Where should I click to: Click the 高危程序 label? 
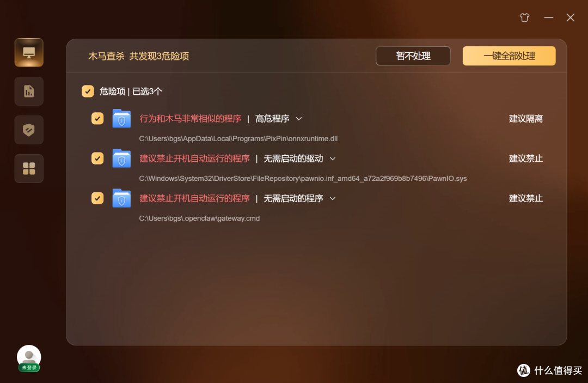[x=272, y=119]
